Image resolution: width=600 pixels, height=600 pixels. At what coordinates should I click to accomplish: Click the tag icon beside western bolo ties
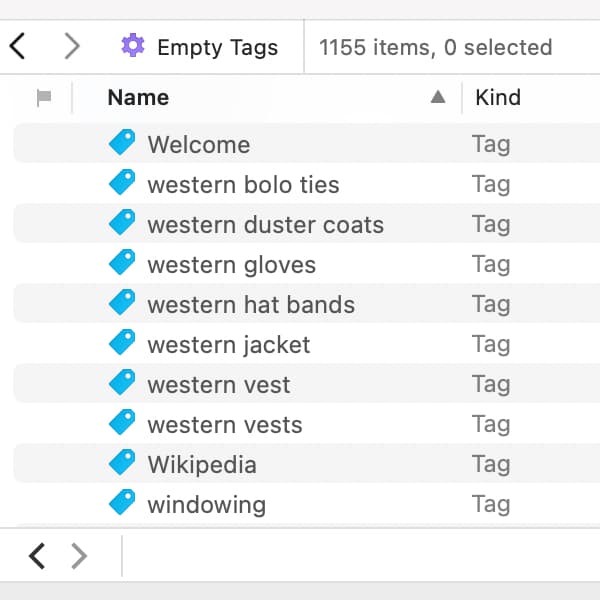(x=122, y=184)
